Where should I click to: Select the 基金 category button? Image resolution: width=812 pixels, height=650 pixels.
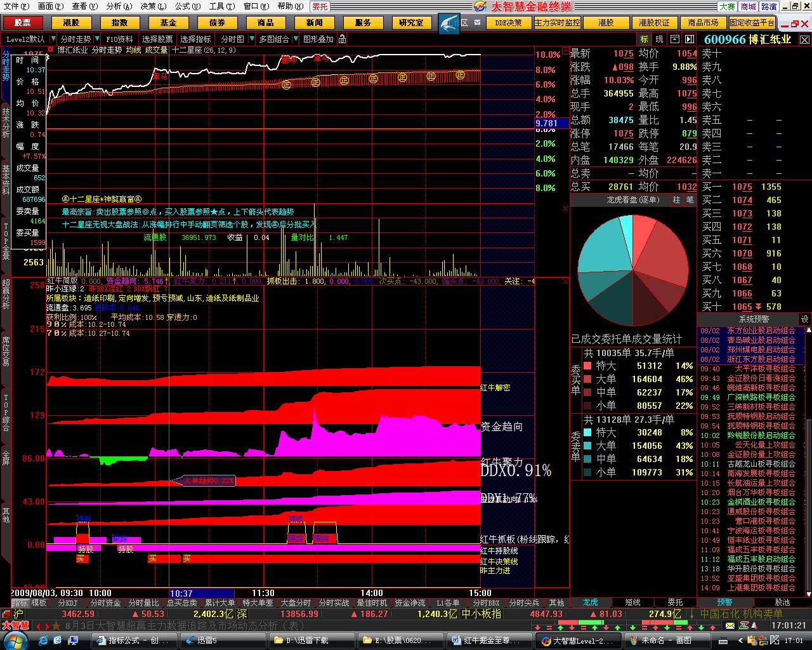pos(168,22)
